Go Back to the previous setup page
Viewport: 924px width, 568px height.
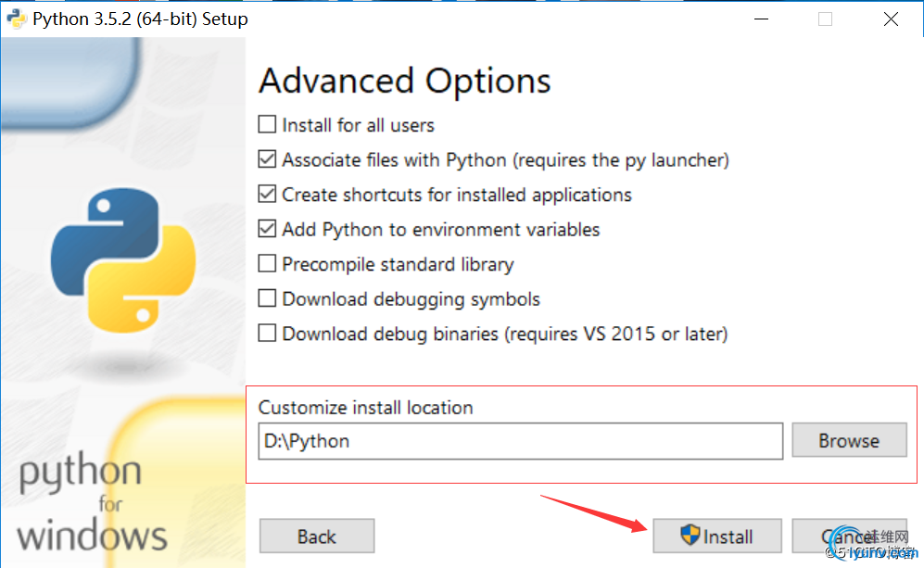317,536
